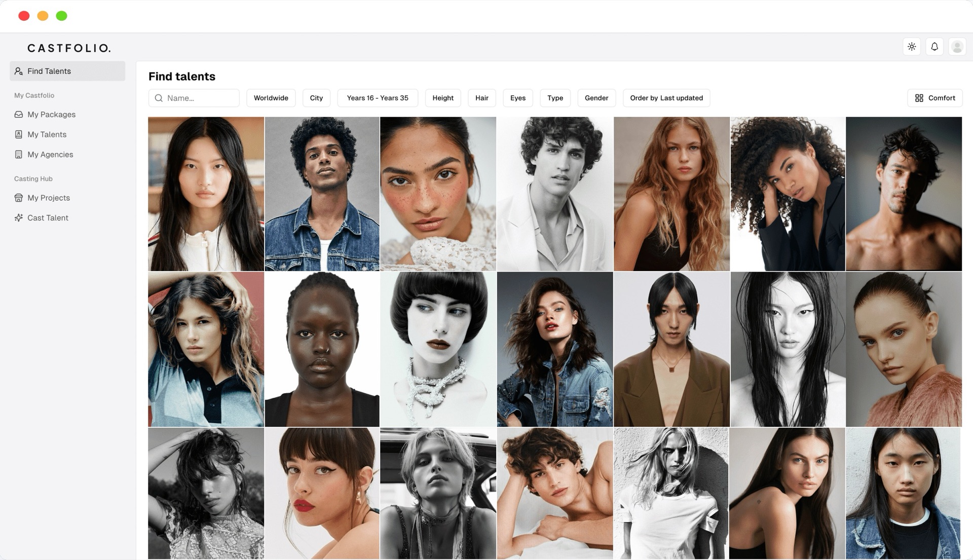Screen dimensions: 973x560
Task: Click the green macOS maximize button
Action: click(x=61, y=16)
